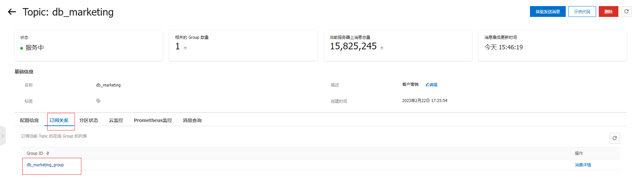Click the 客户营销 description text

410,84
